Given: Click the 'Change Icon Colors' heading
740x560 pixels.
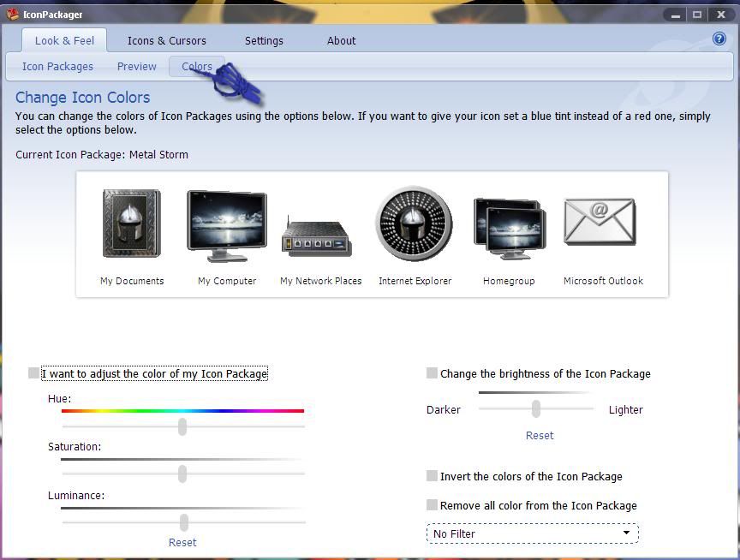Looking at the screenshot, I should pos(82,97).
